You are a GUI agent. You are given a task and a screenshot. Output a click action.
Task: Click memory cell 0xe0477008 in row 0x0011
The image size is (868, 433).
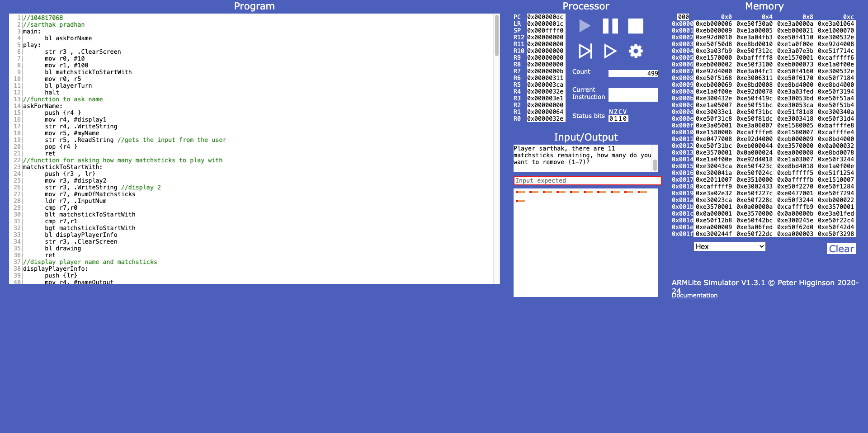714,139
